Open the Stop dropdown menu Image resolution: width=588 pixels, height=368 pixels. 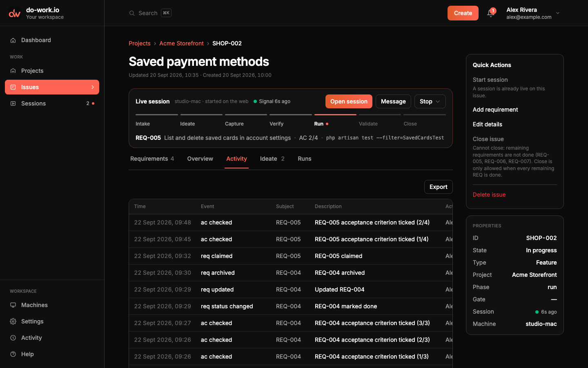click(430, 101)
